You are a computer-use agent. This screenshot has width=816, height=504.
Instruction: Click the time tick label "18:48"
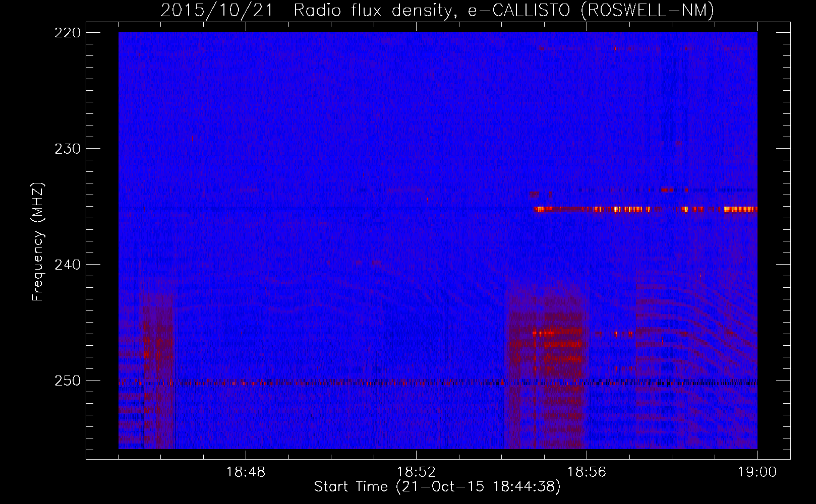(x=246, y=472)
